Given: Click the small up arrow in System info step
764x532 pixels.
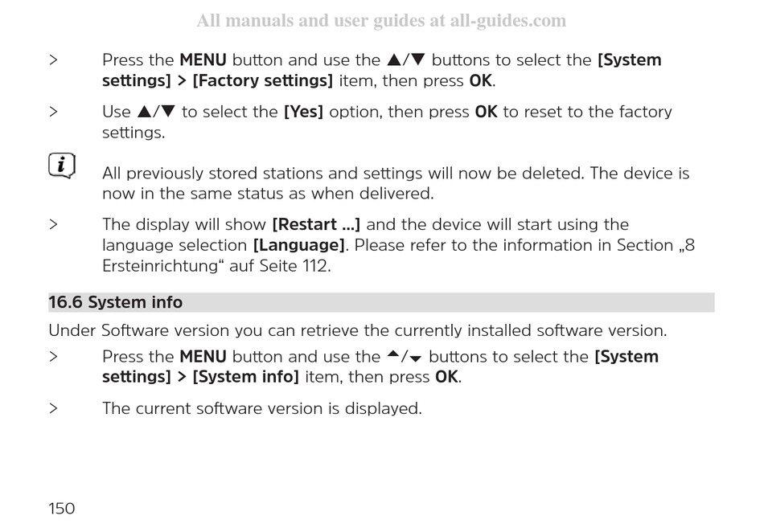Looking at the screenshot, I should click(x=393, y=354).
